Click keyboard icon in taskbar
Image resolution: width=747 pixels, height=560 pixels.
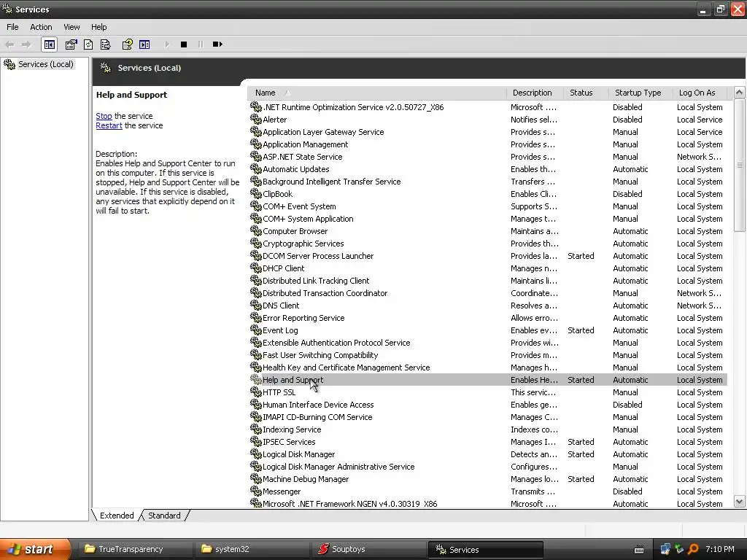click(x=639, y=550)
